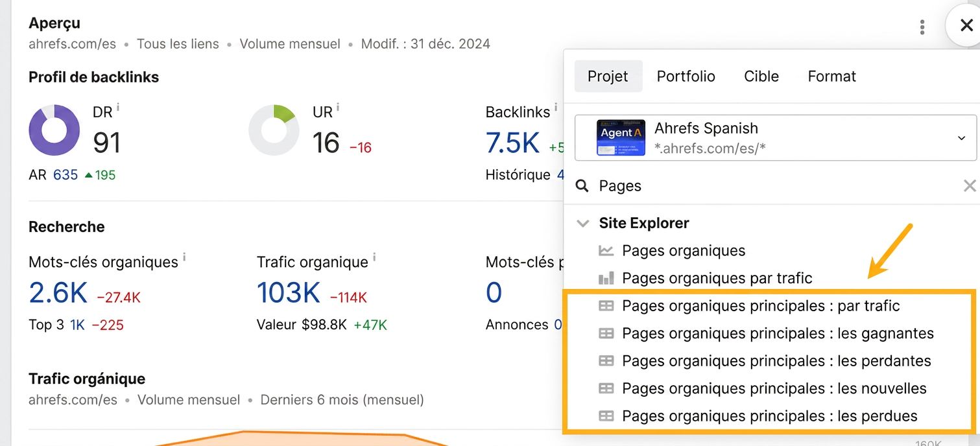Screen dimensions: 980x446
Task: Select Pages organiques report
Action: pos(684,251)
